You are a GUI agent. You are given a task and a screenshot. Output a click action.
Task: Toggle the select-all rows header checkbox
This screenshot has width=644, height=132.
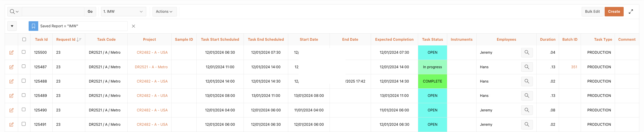pos(24,39)
